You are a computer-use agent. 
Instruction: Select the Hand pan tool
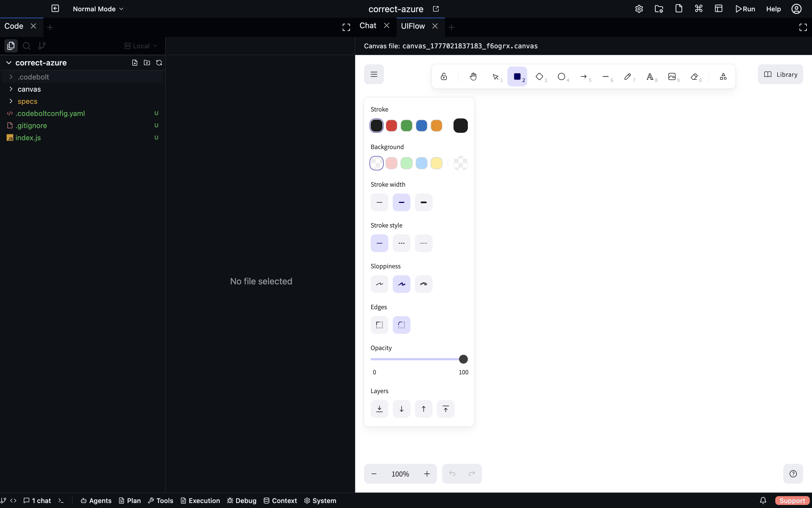(x=473, y=76)
